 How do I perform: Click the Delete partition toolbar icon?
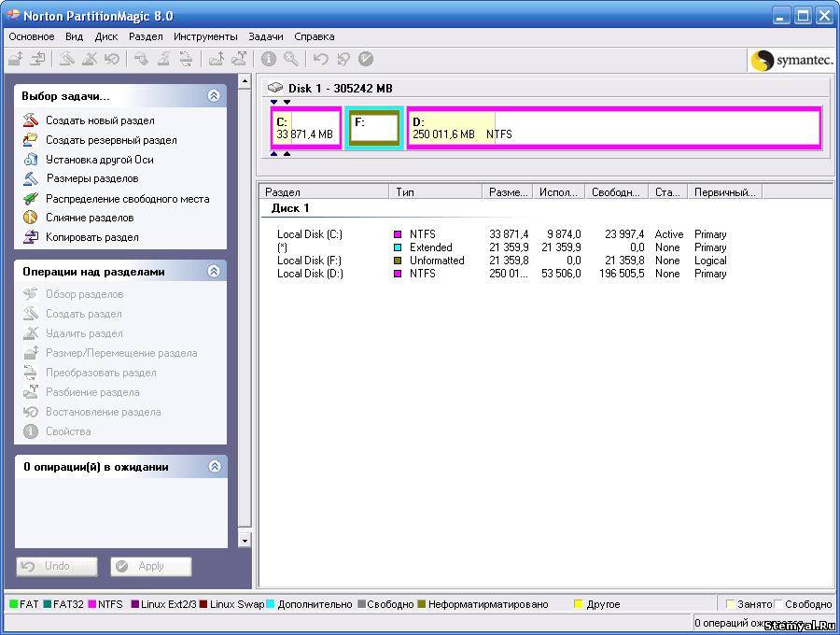(90, 59)
